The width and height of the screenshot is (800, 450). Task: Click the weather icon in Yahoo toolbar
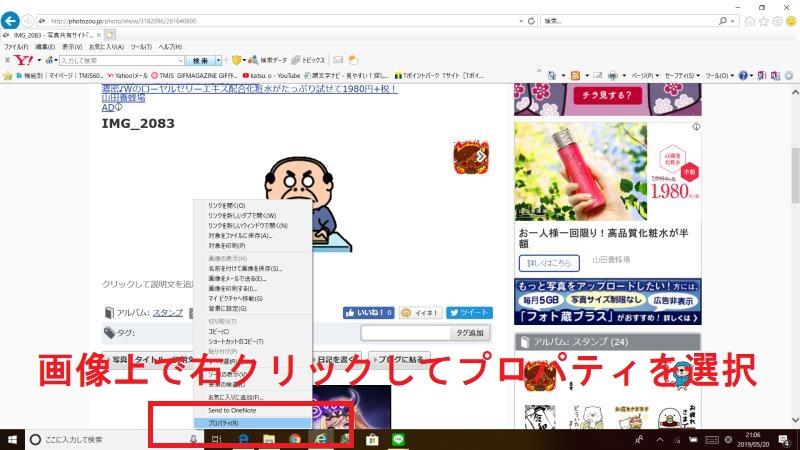click(x=353, y=60)
